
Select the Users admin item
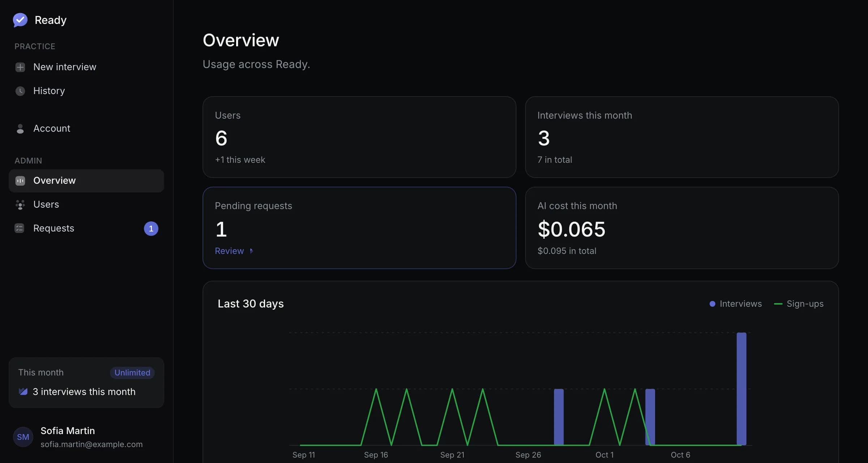coord(86,204)
